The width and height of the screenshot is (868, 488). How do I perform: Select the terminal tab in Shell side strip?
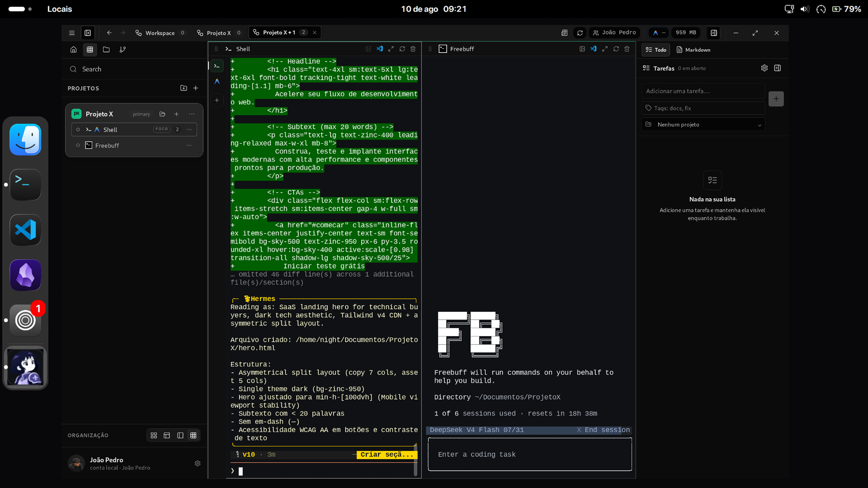217,66
